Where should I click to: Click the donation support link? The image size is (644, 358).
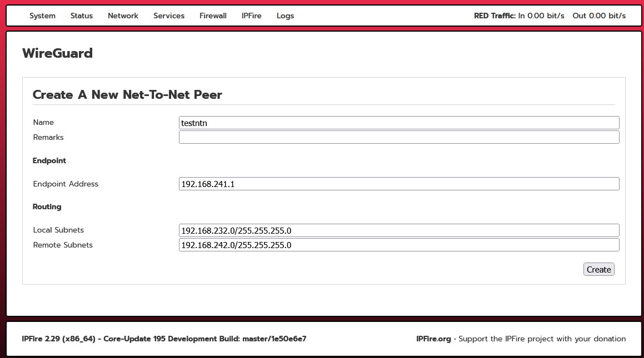(x=542, y=339)
